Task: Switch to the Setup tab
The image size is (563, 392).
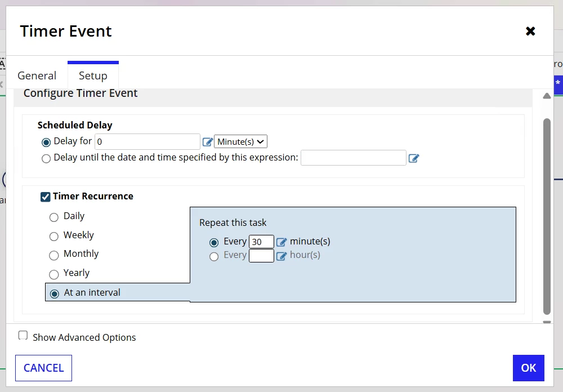Action: tap(93, 75)
